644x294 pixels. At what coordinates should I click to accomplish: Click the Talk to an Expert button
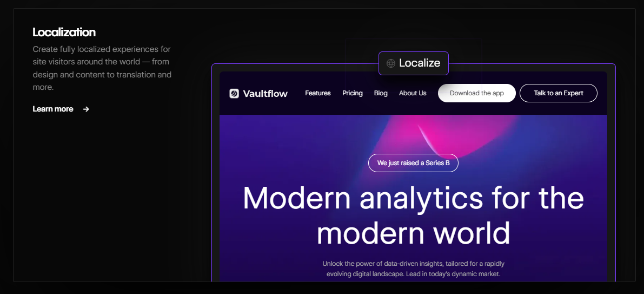[x=559, y=93]
